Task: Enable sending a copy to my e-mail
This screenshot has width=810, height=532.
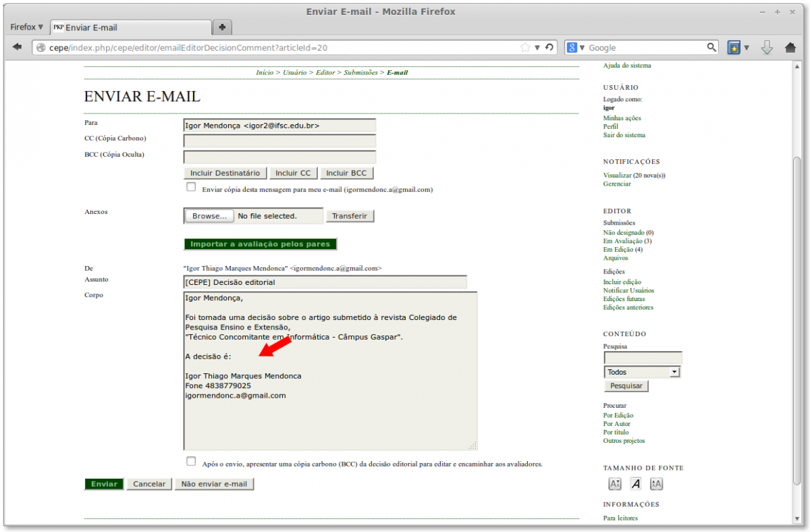Action: click(191, 187)
